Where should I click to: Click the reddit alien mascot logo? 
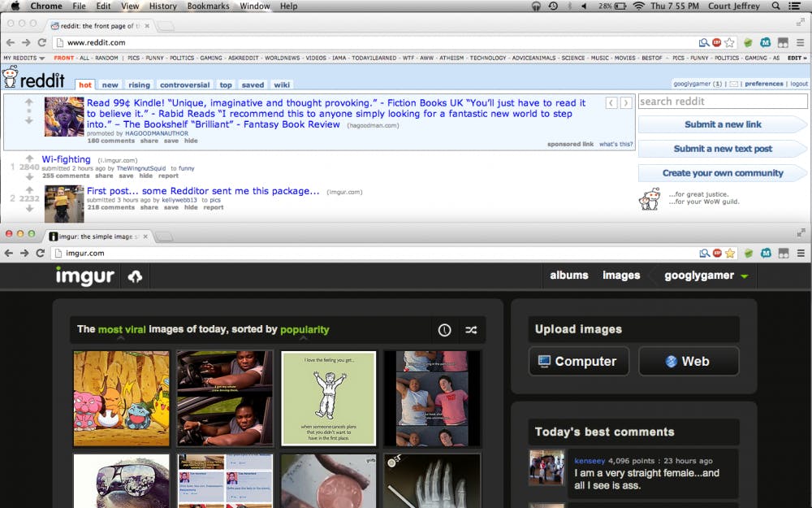pyautogui.click(x=11, y=79)
